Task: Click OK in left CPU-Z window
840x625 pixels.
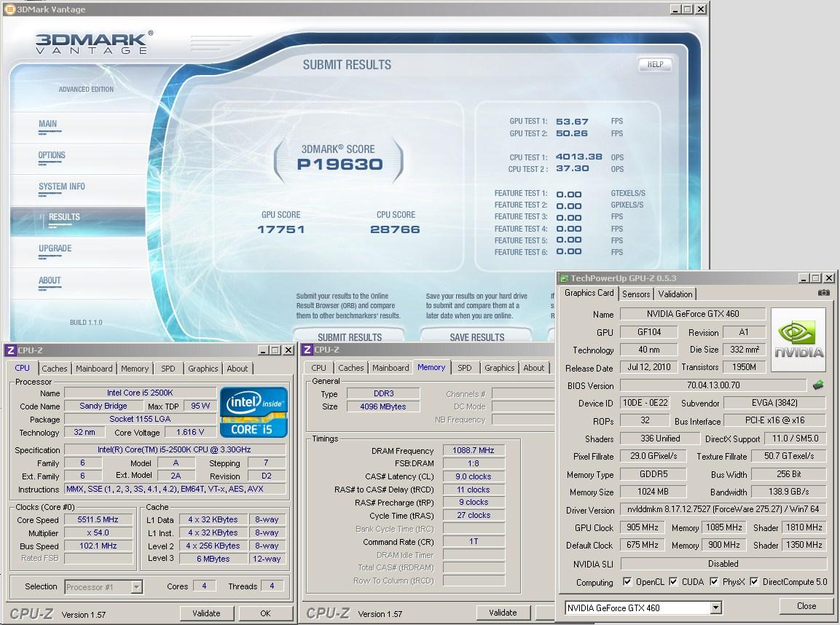Action: [x=265, y=613]
